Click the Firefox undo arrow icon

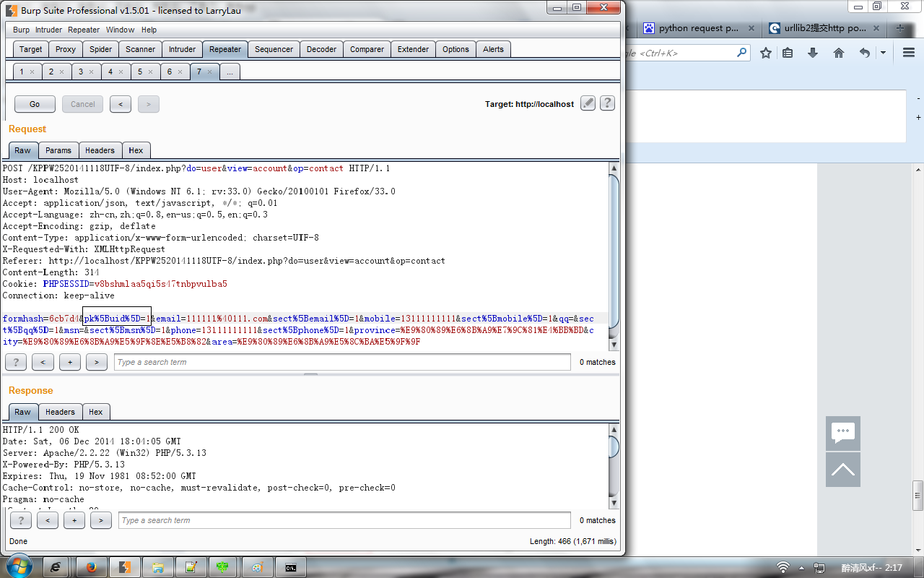point(865,53)
